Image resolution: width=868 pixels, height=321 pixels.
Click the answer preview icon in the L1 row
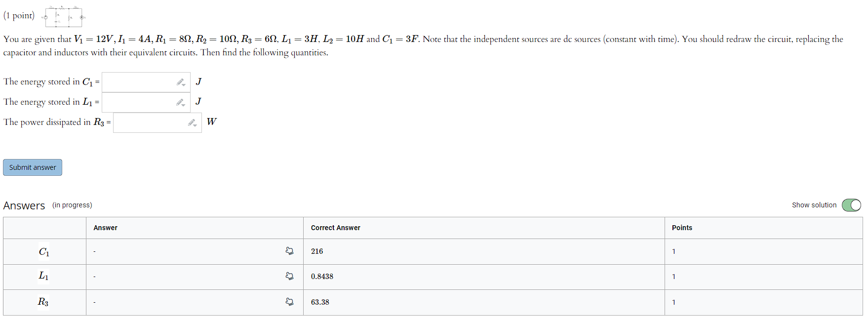tap(289, 277)
